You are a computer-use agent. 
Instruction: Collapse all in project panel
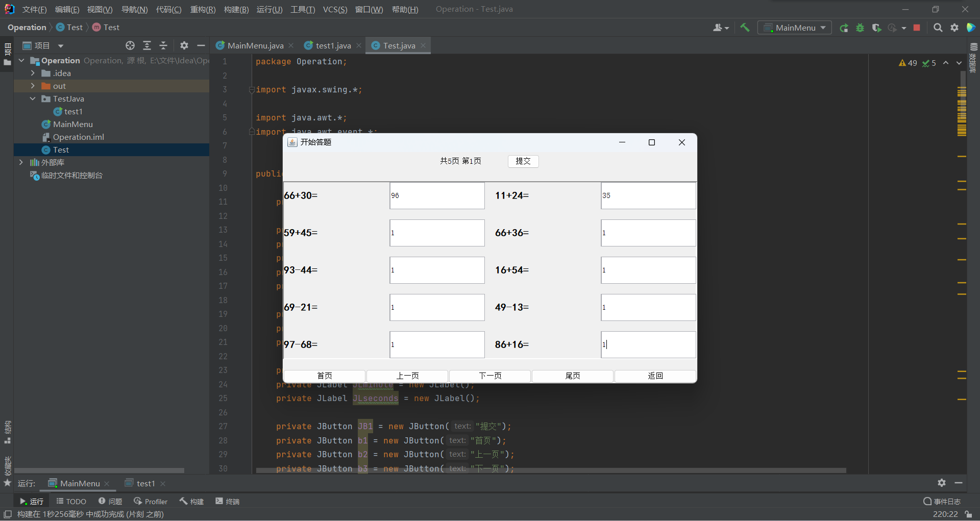click(163, 45)
